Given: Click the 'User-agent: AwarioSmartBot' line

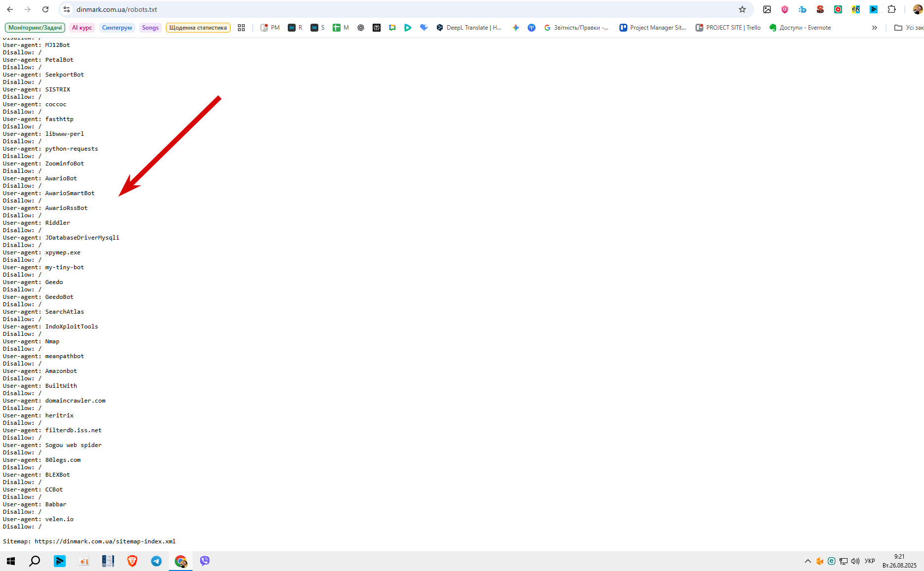Looking at the screenshot, I should click(x=49, y=193).
